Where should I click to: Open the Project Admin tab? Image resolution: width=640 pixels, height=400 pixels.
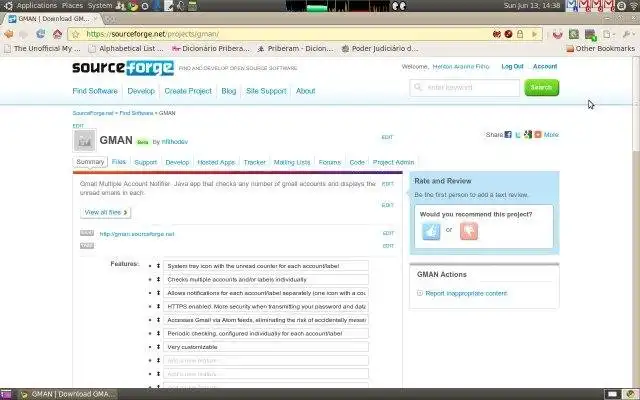tap(393, 162)
